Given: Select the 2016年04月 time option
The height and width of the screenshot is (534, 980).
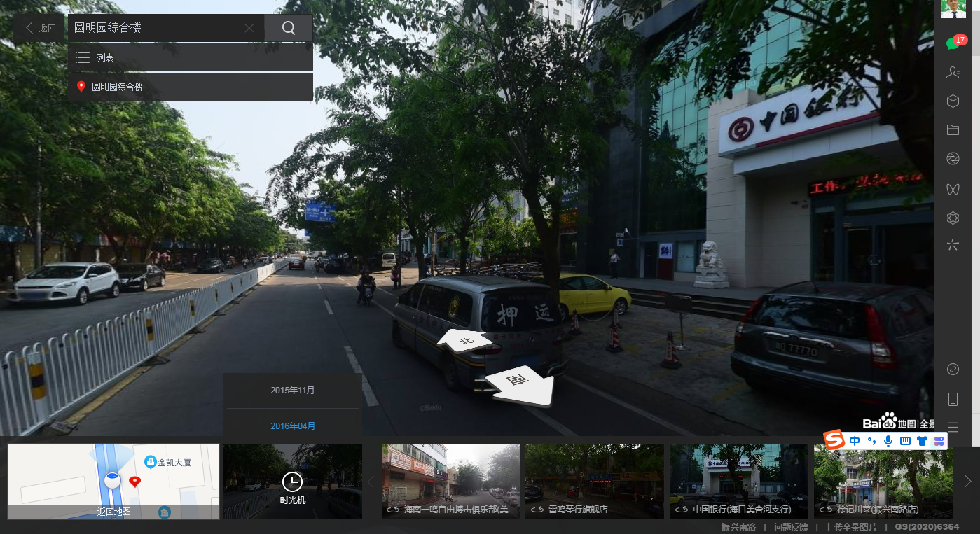Looking at the screenshot, I should pyautogui.click(x=293, y=426).
